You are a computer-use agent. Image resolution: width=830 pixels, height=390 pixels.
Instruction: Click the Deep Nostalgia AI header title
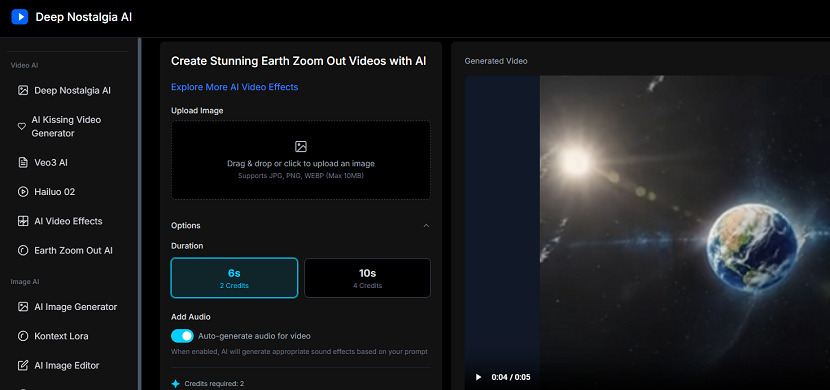84,17
